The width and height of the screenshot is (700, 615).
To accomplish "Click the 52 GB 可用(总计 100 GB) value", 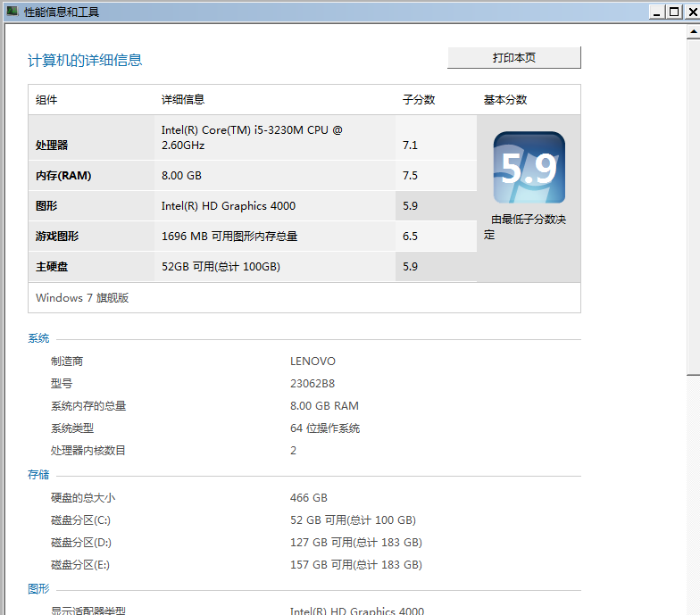I will tap(354, 519).
